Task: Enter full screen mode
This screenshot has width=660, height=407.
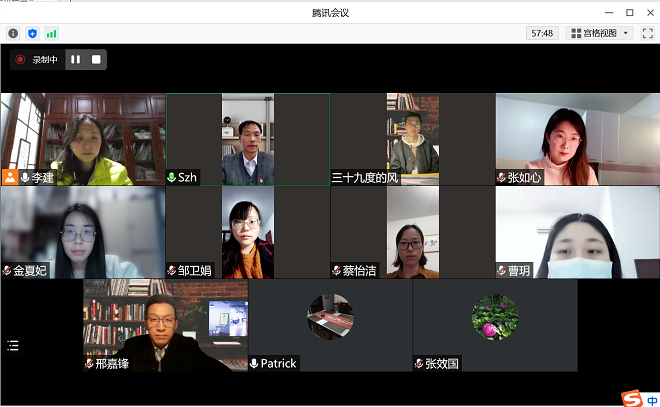Action: point(647,33)
